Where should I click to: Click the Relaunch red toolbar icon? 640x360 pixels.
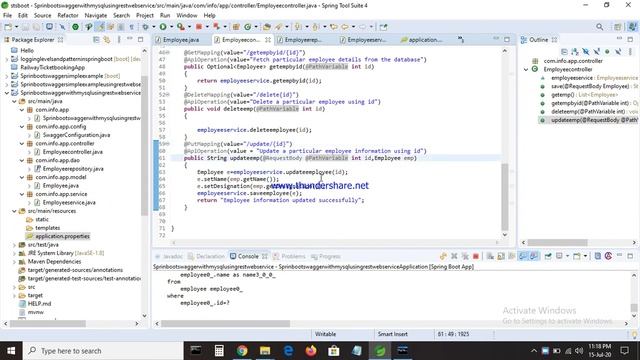click(x=216, y=27)
